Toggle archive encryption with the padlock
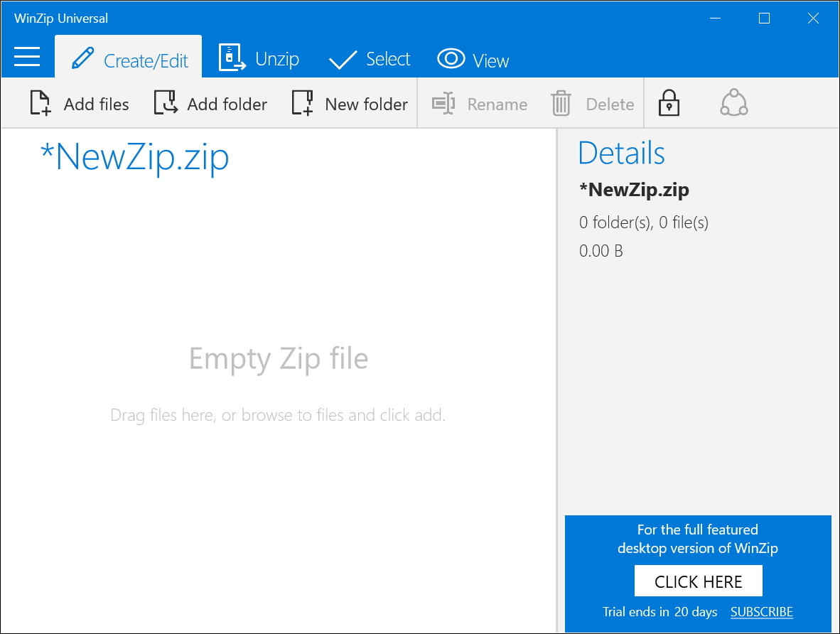The height and width of the screenshot is (634, 840). click(x=669, y=103)
